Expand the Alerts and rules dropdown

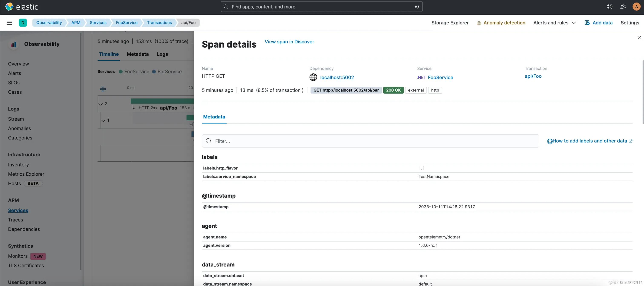pyautogui.click(x=555, y=23)
